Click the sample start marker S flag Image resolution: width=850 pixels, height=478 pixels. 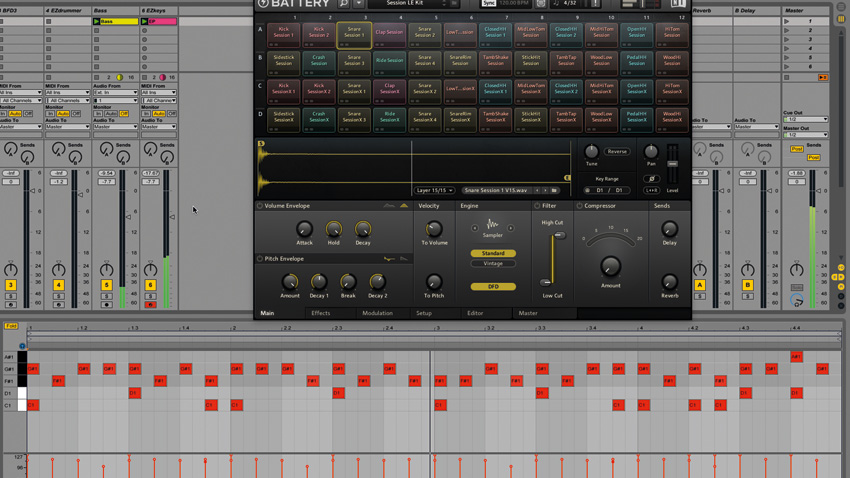point(261,144)
